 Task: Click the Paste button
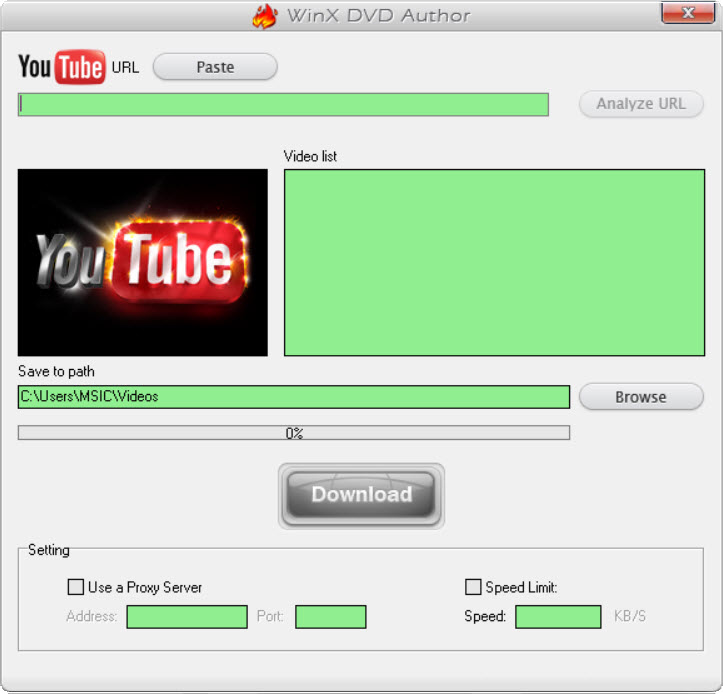click(215, 67)
